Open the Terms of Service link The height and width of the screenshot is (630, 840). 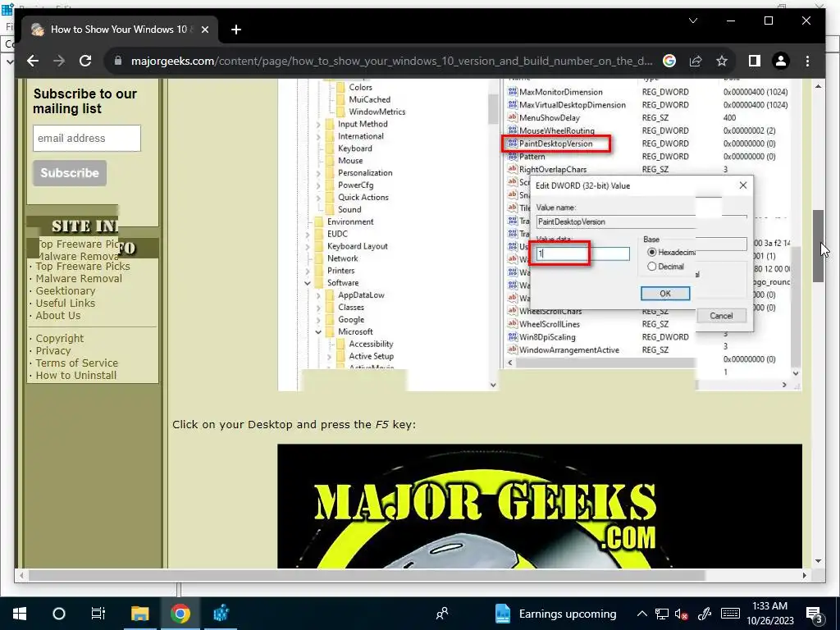[x=76, y=363]
